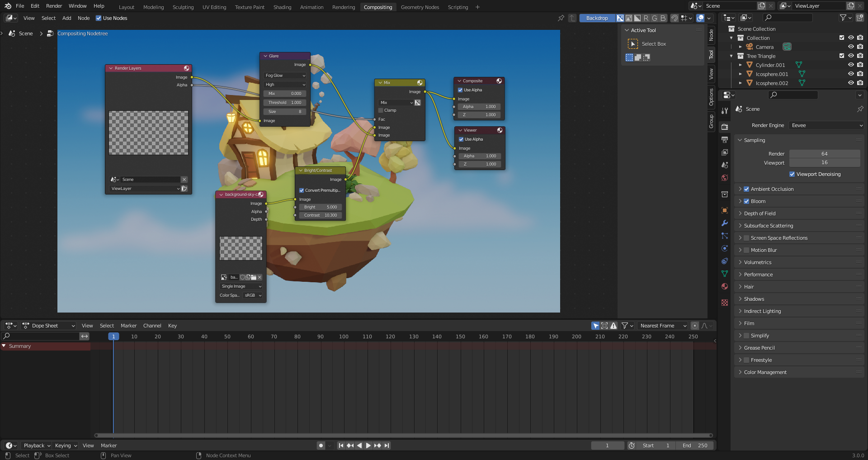Viewport: 868px width, 460px height.
Task: Open the Object Data green triangle tab
Action: tap(725, 274)
